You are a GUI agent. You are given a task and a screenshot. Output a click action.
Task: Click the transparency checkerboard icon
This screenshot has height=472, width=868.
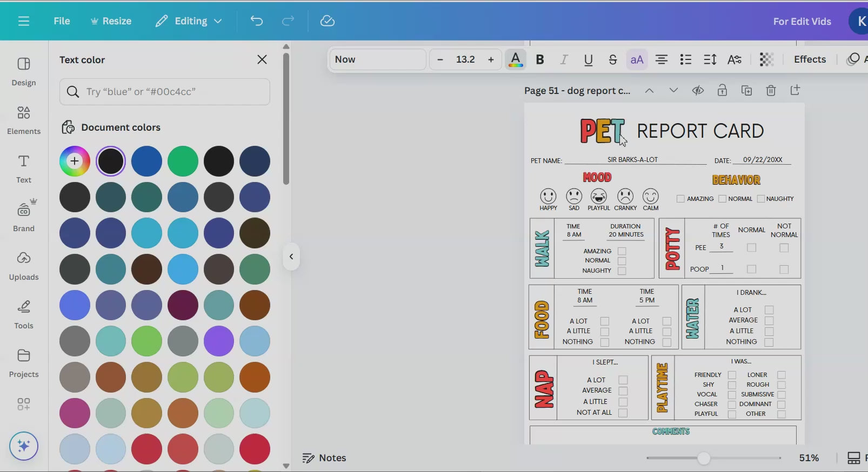pos(766,59)
